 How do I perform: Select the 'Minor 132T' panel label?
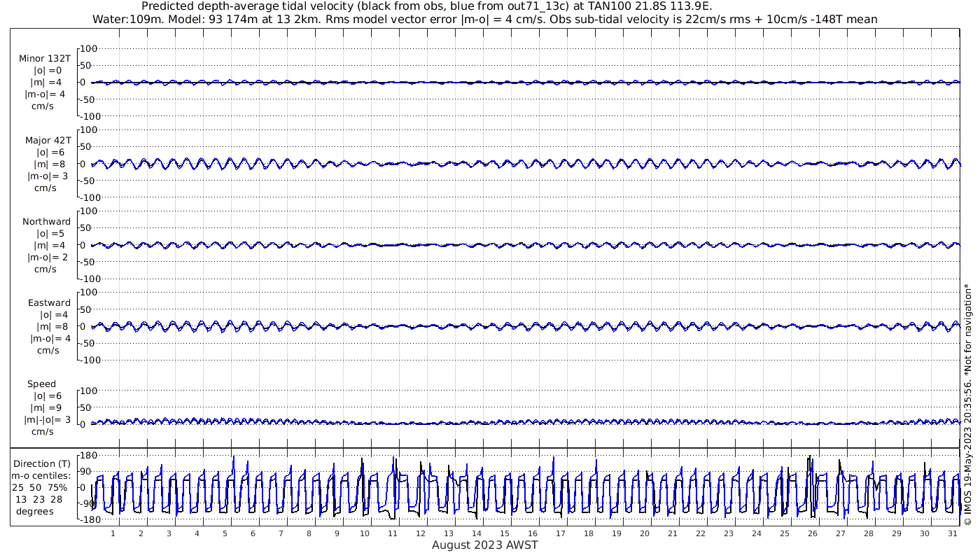tap(45, 59)
